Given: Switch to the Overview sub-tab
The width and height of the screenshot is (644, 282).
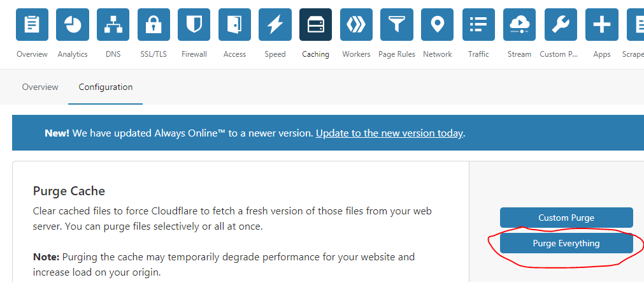Looking at the screenshot, I should 40,87.
